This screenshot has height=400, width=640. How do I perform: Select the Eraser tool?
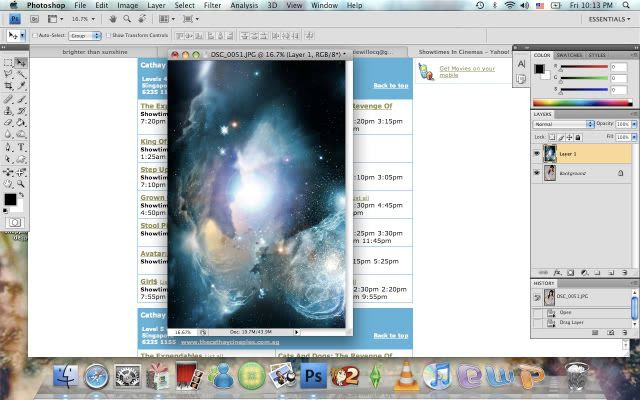pos(8,122)
